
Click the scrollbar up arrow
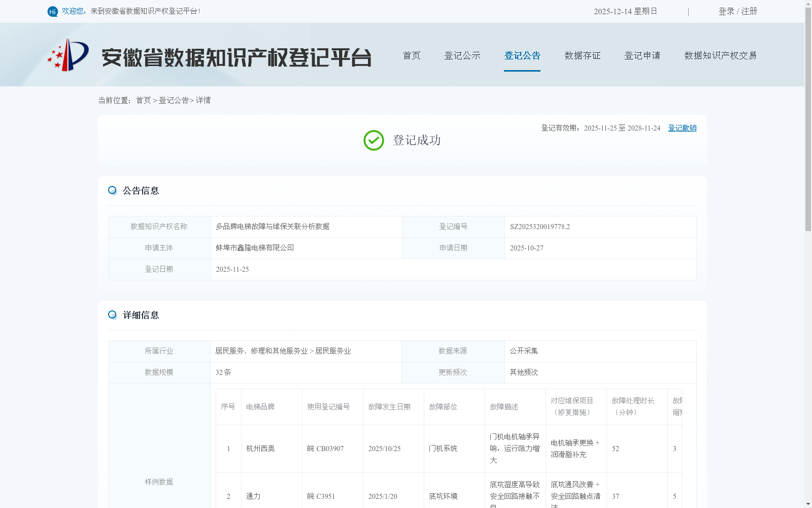[x=808, y=4]
